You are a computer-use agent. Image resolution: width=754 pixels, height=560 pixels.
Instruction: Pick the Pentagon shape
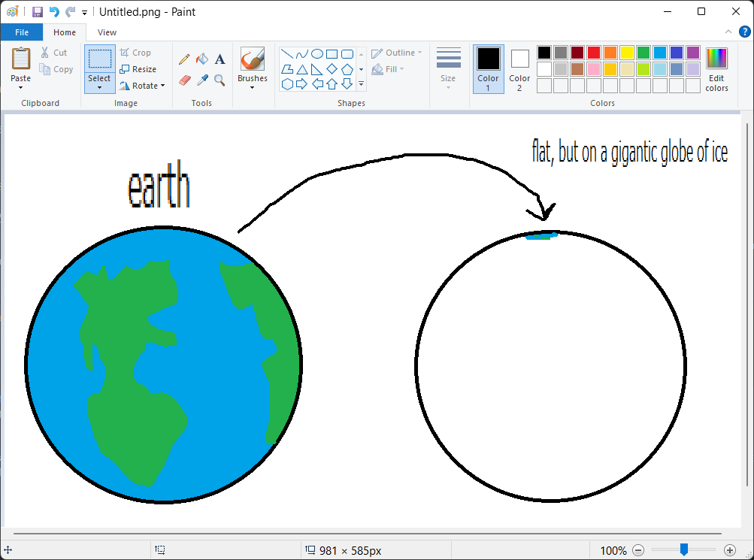pos(347,69)
